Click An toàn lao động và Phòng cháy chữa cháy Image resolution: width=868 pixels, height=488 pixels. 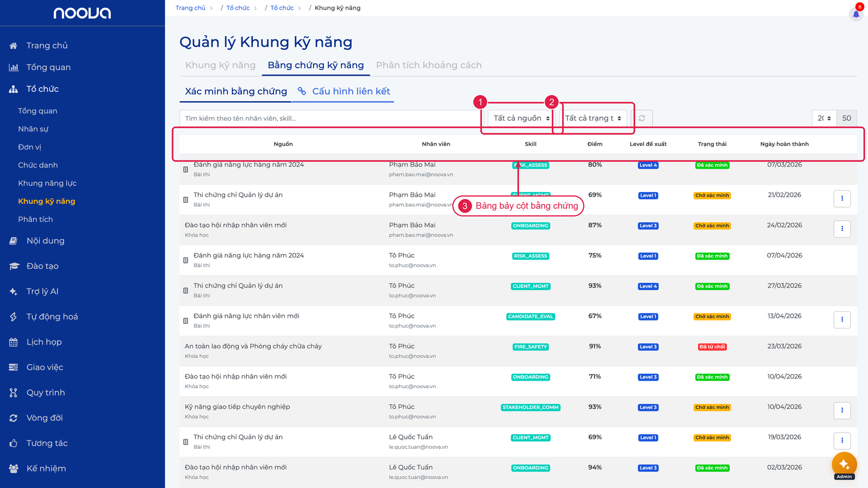point(253,346)
